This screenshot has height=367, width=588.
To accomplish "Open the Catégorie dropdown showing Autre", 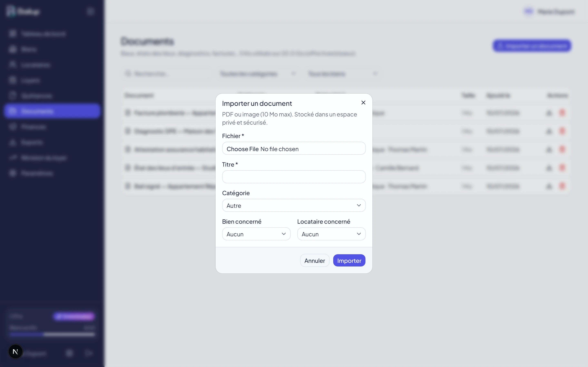I will point(294,205).
